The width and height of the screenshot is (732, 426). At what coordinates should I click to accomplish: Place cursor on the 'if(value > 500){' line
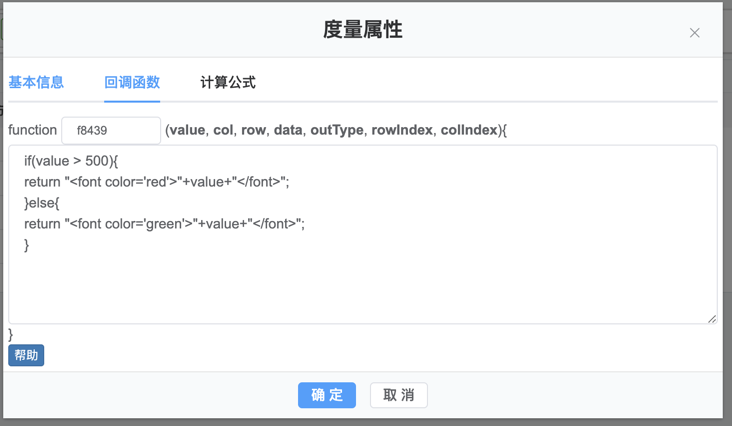click(x=71, y=161)
